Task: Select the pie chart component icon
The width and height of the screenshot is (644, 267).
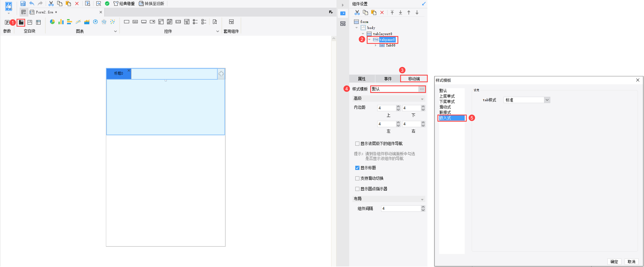Action: click(52, 22)
